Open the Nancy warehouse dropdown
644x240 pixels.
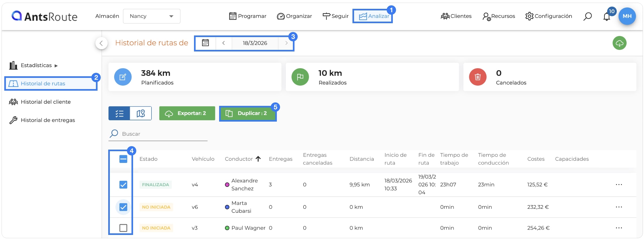click(152, 16)
